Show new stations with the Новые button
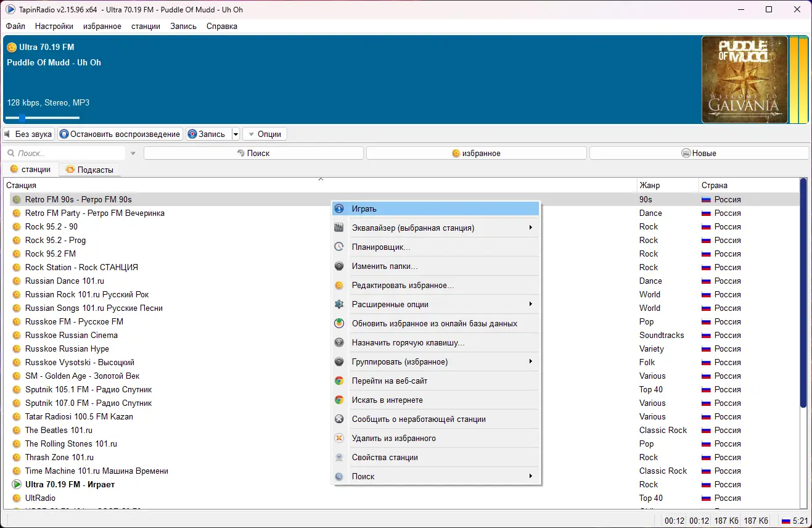This screenshot has height=528, width=812. coord(699,153)
